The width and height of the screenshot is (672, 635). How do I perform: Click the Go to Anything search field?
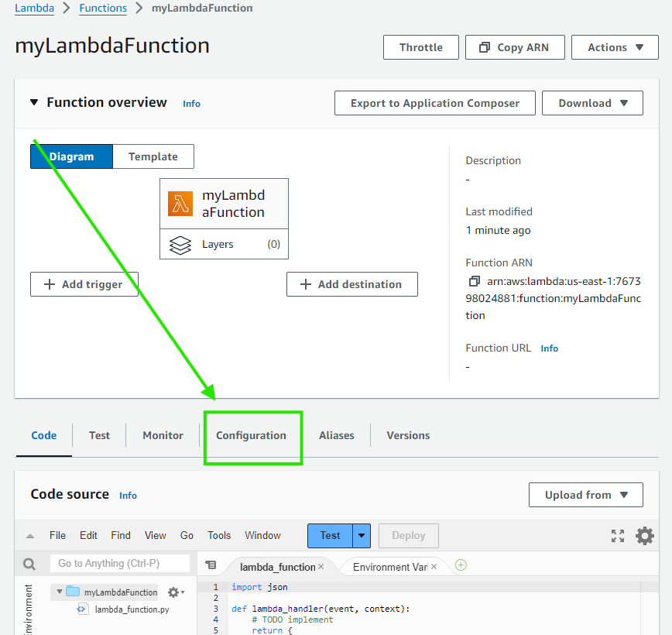[x=120, y=563]
